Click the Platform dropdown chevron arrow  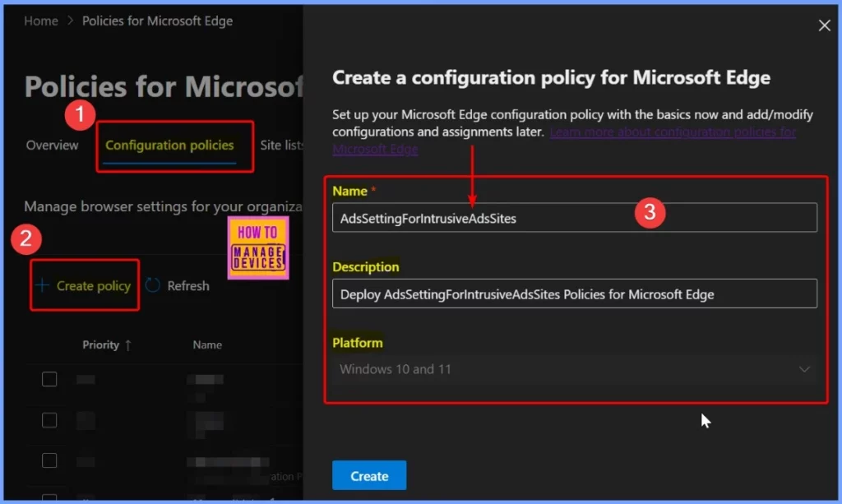click(804, 369)
